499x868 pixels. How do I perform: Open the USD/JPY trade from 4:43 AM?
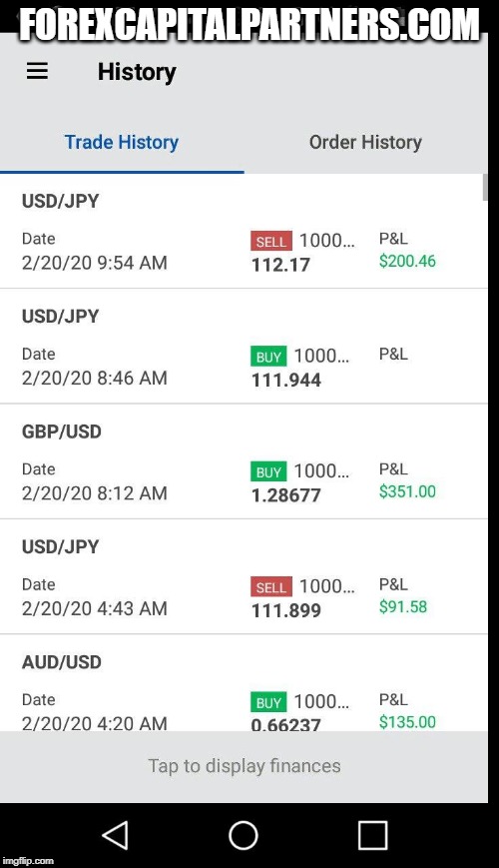(x=244, y=576)
